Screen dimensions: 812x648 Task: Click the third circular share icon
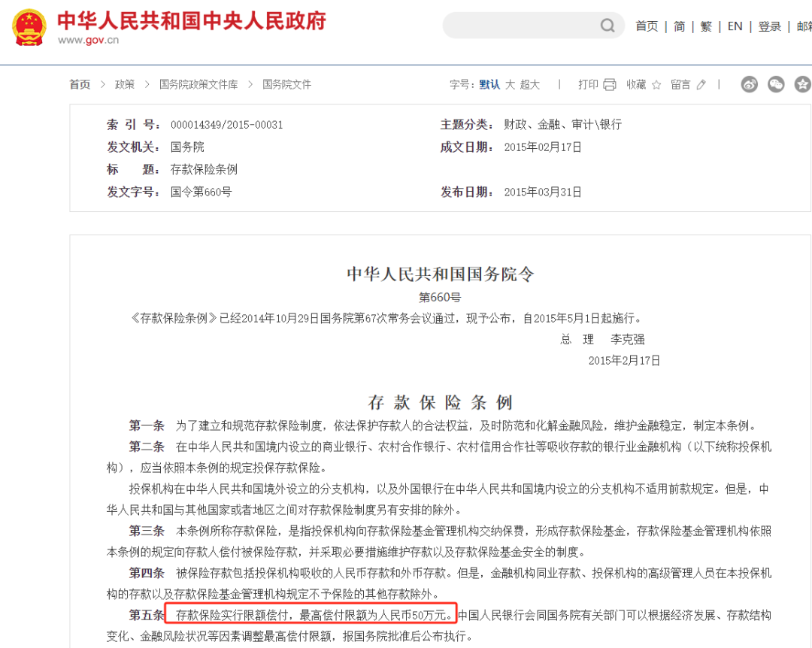[804, 85]
